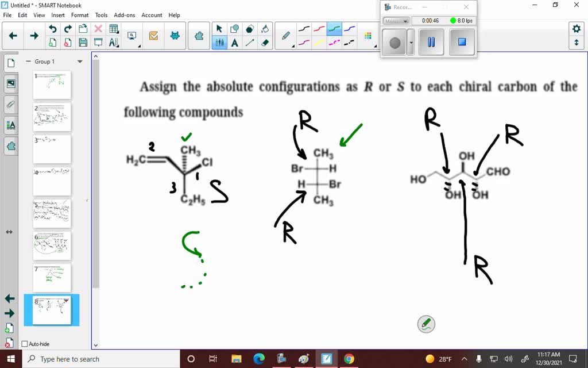Viewport: 588px width, 368px height.
Task: Go forward to the next page
Action: click(x=34, y=35)
